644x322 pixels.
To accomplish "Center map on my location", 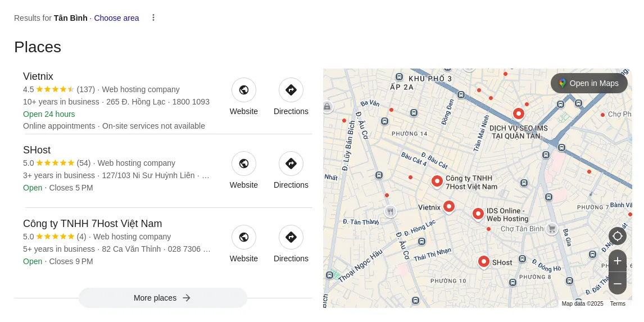I will coord(617,236).
